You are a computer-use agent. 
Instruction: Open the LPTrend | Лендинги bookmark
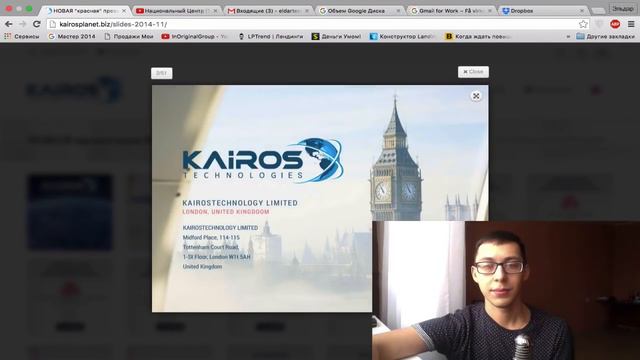tap(271, 37)
